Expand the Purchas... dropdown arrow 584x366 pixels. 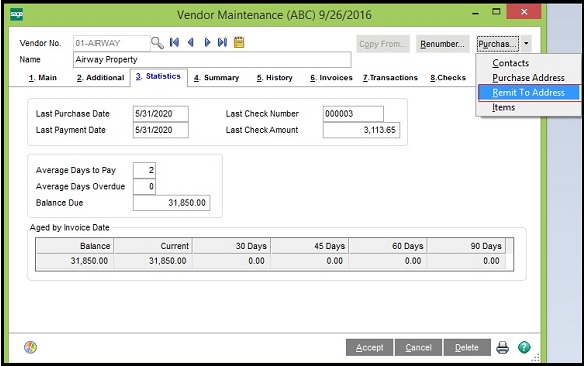tap(526, 44)
